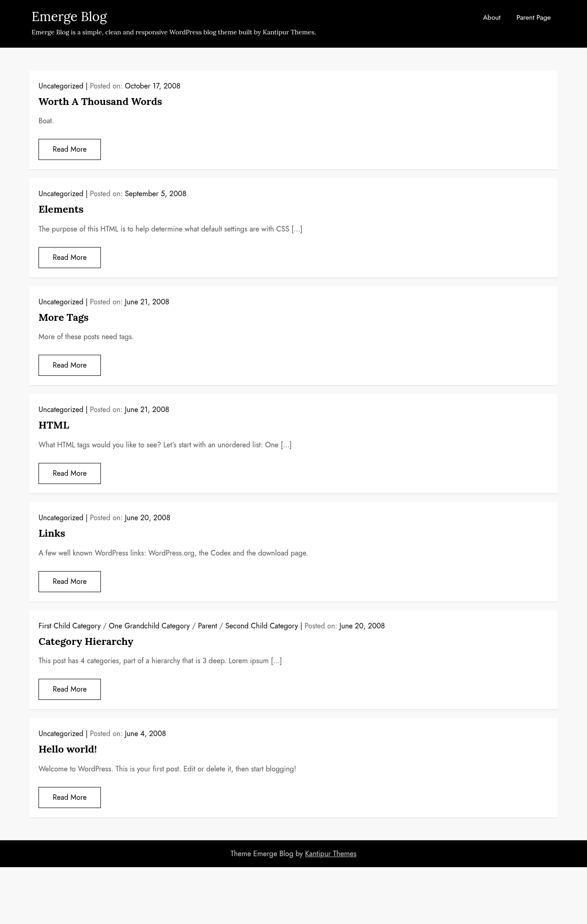Open the HTML post title
This screenshot has height=924, width=587.
(54, 425)
